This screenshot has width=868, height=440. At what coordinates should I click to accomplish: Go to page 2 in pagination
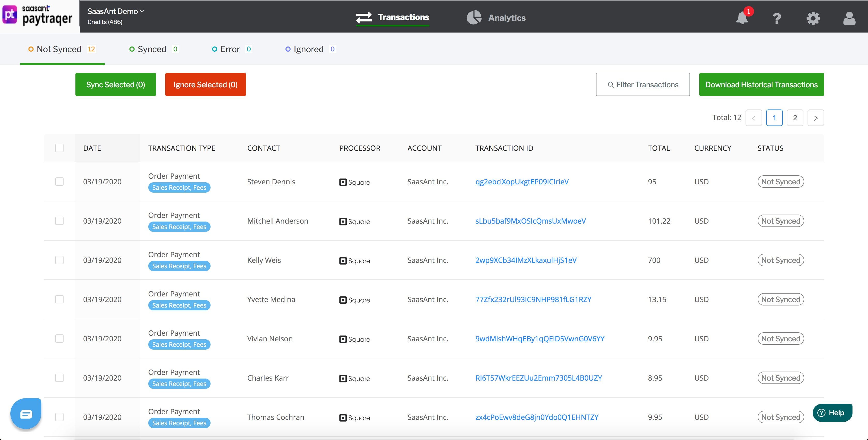[x=795, y=118]
